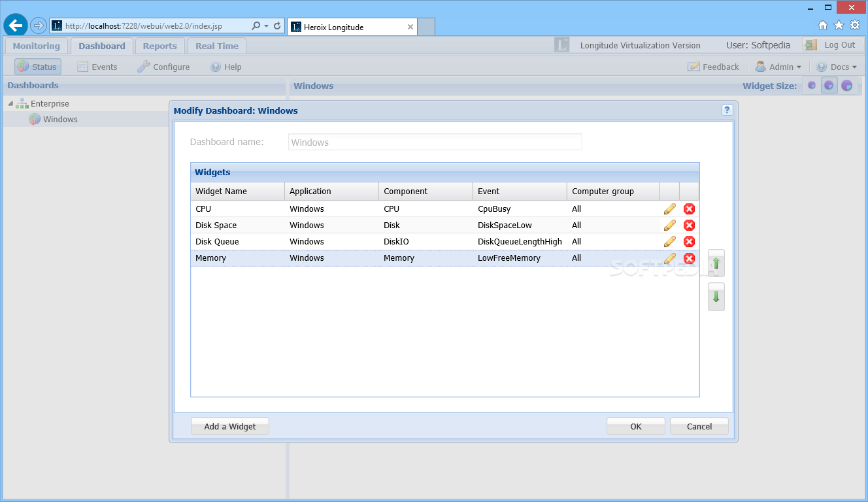Select Enterprise in Dashboards tree
This screenshot has width=868, height=502.
click(x=50, y=104)
